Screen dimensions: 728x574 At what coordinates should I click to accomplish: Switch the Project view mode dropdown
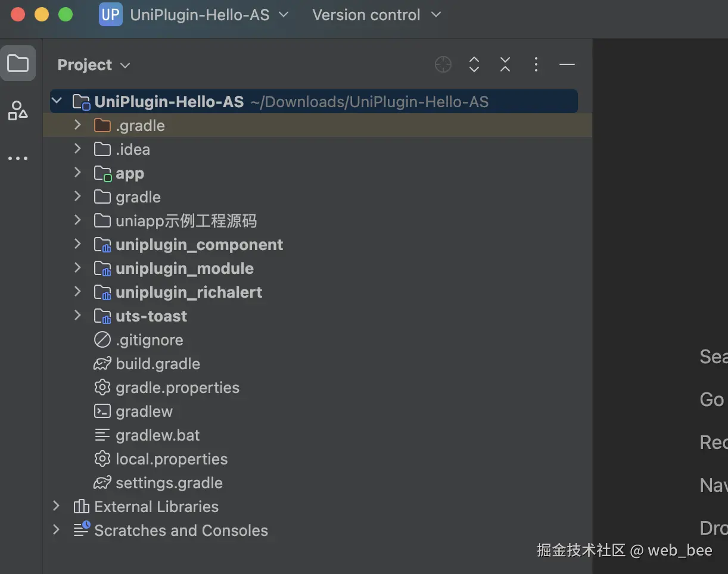tap(94, 64)
